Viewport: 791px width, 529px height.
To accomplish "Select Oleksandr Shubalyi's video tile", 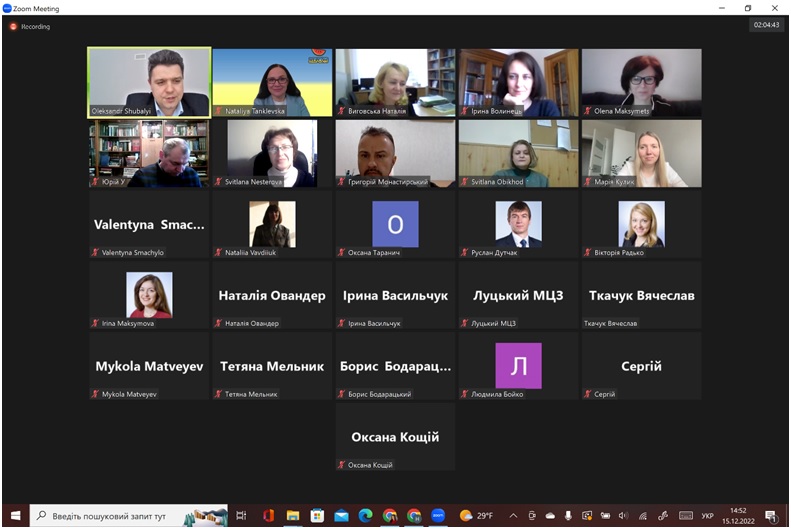I will coord(149,82).
